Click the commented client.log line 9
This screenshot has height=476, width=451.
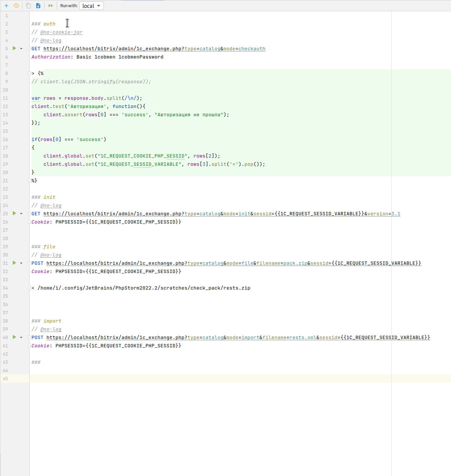91,82
